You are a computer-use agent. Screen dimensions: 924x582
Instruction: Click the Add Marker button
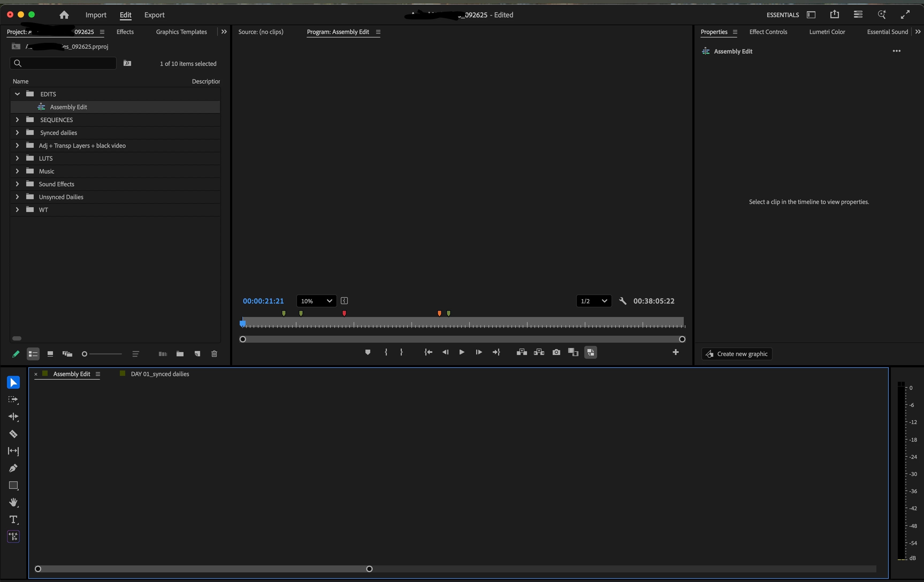coord(368,352)
